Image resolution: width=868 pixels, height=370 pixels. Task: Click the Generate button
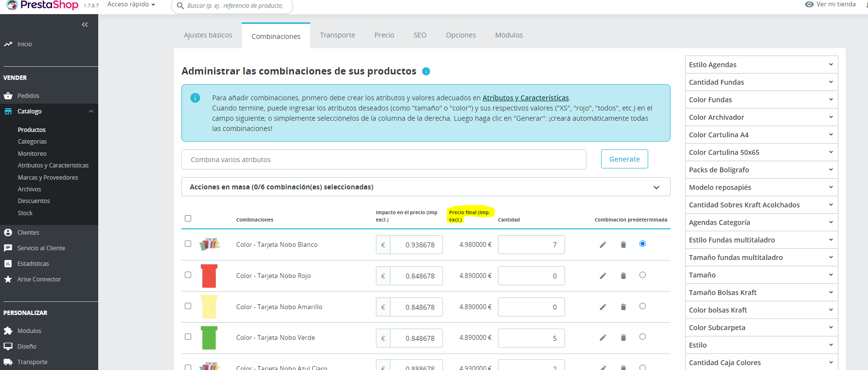coord(624,159)
